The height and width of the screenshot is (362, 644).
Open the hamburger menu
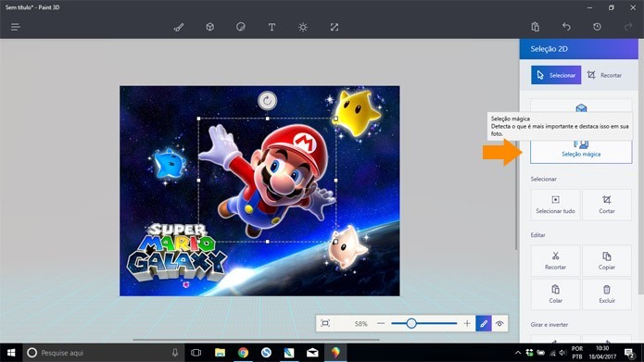(x=15, y=27)
